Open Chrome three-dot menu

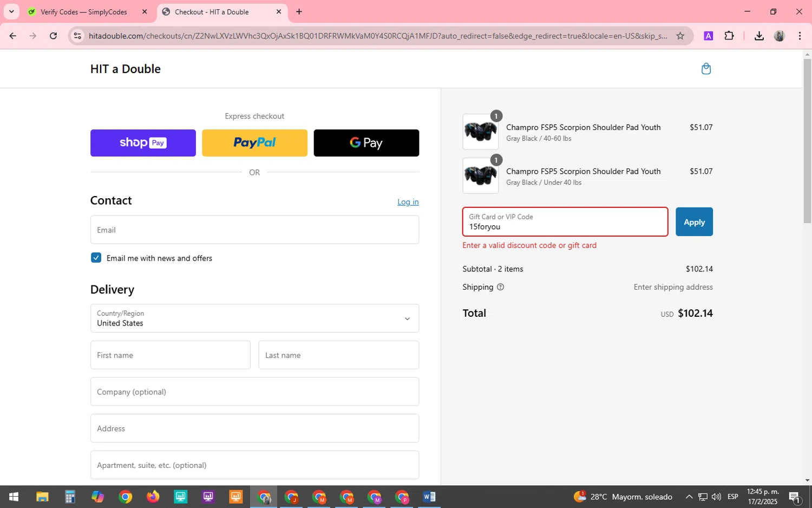(x=800, y=36)
